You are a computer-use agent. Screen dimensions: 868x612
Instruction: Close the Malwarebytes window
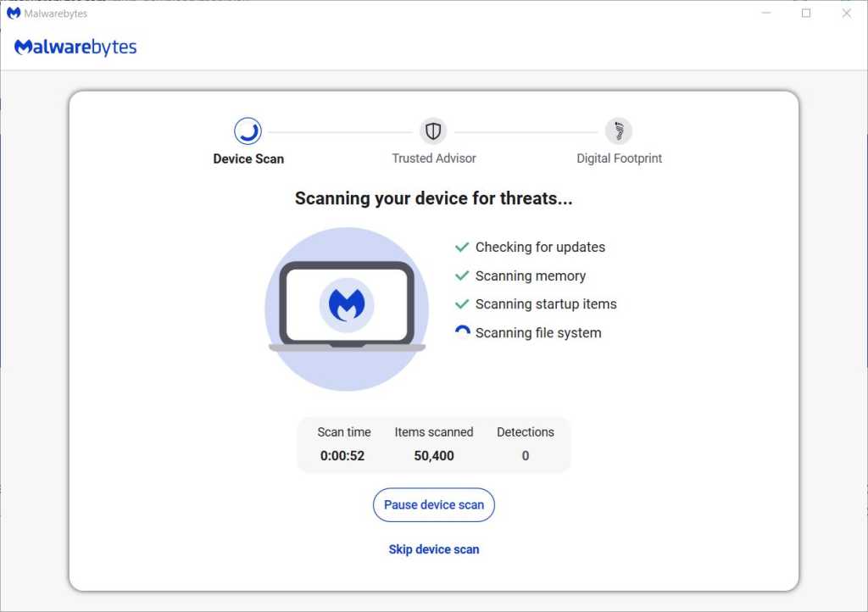[847, 13]
